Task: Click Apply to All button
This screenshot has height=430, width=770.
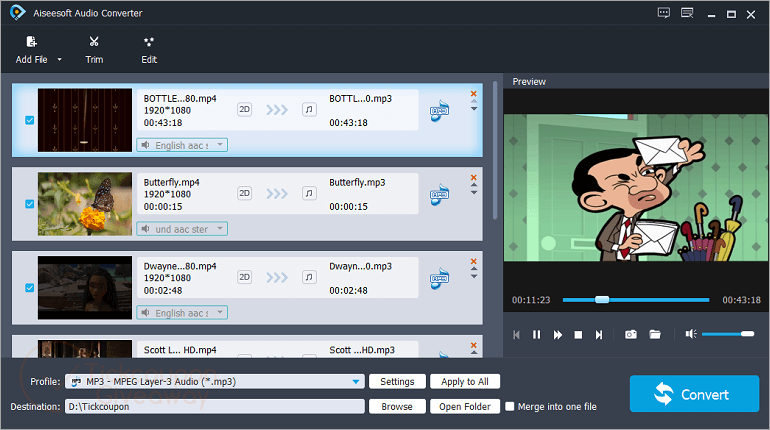Action: [x=465, y=381]
